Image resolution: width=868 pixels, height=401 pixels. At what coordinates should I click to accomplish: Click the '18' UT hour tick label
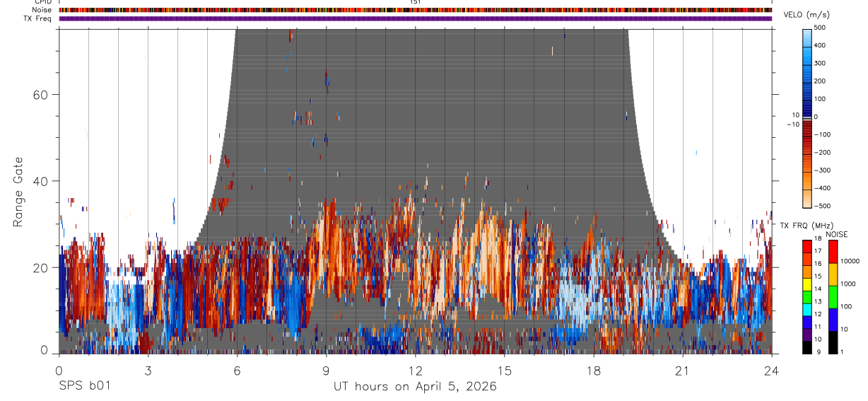click(594, 370)
